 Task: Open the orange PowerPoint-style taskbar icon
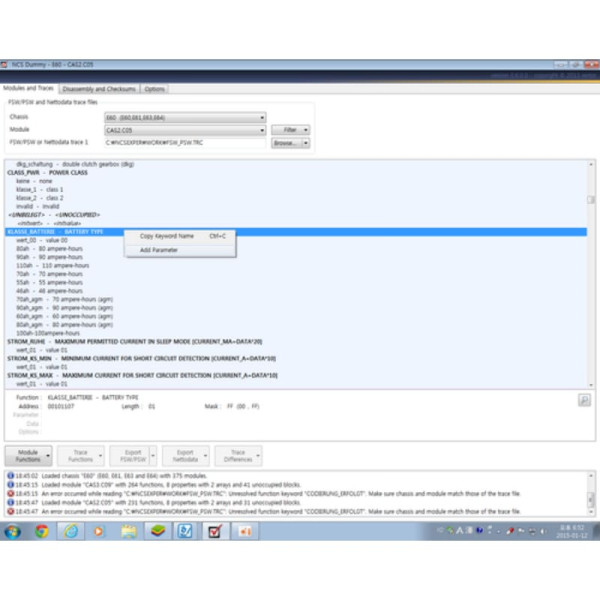(x=243, y=531)
